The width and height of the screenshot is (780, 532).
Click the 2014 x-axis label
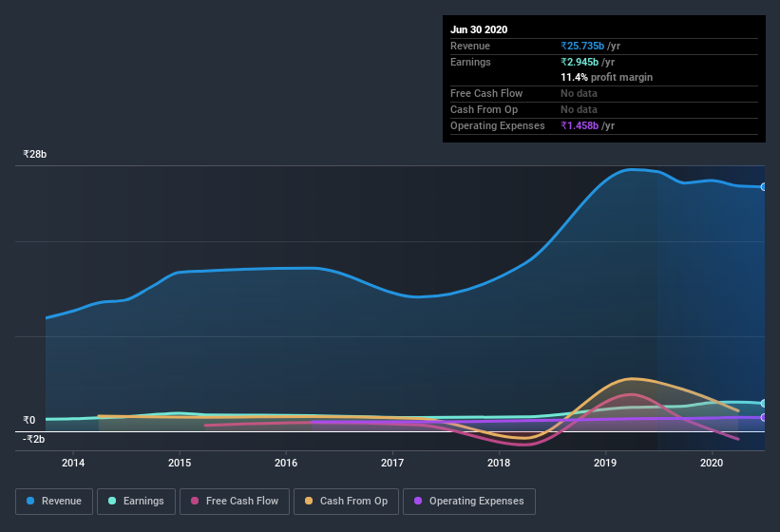click(x=73, y=463)
